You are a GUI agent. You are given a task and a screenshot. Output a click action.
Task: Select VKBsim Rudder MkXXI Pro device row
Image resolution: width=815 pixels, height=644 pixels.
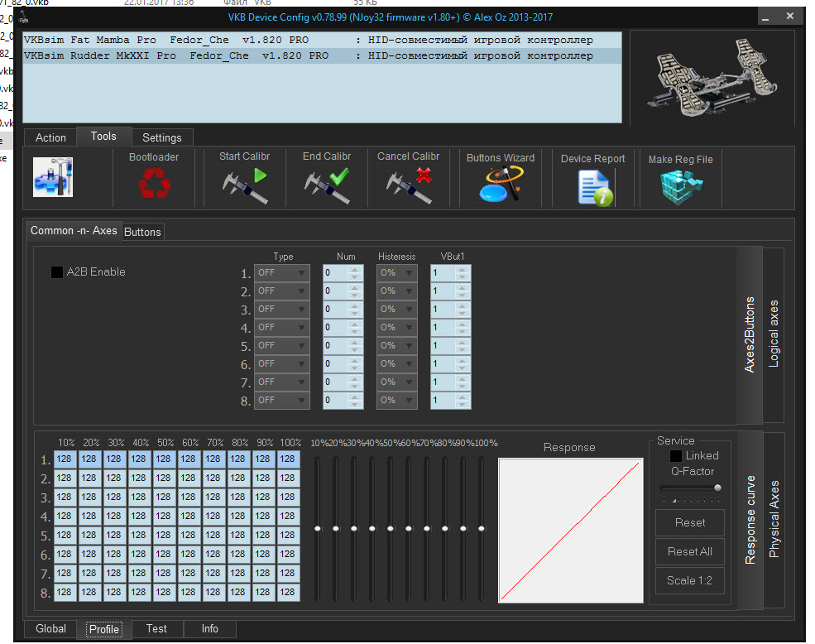tap(322, 55)
